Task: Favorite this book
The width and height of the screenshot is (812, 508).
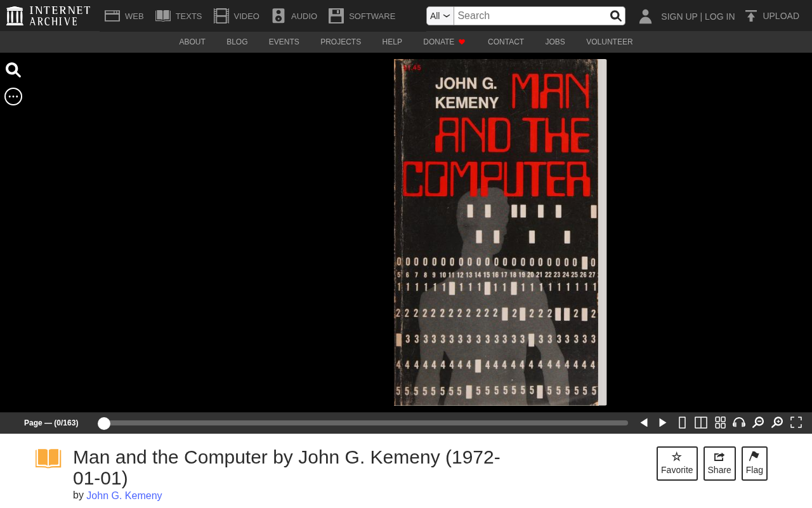Action: pyautogui.click(x=677, y=464)
